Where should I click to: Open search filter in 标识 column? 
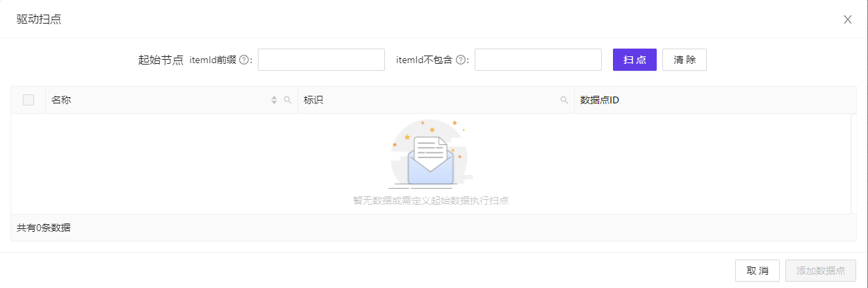[564, 100]
